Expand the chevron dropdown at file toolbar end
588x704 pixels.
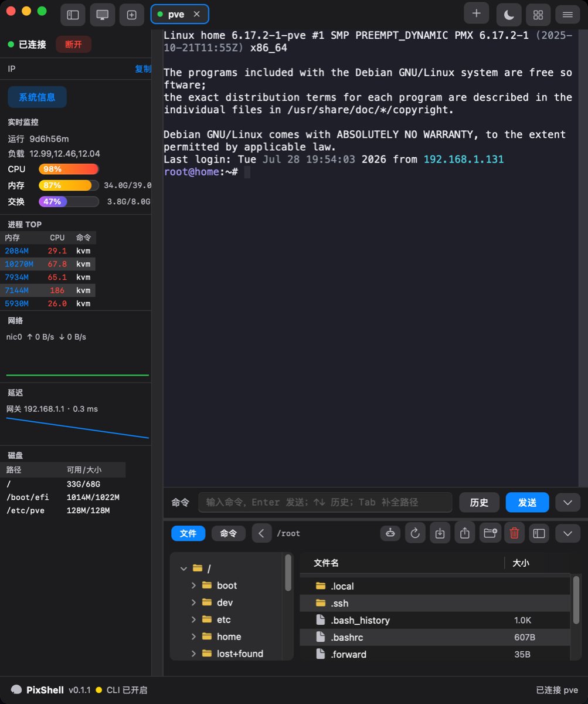click(567, 533)
